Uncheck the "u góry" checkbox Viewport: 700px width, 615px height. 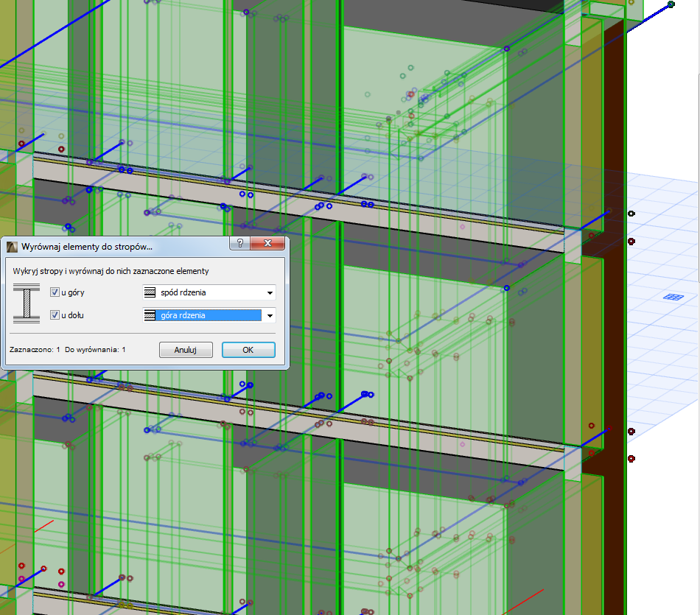55,292
